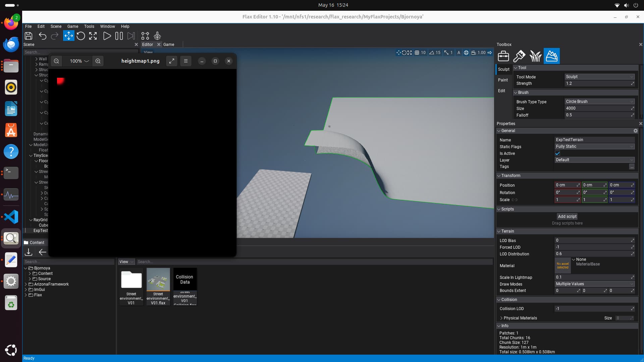Open the content View button
644x362 pixels.
tap(126, 262)
